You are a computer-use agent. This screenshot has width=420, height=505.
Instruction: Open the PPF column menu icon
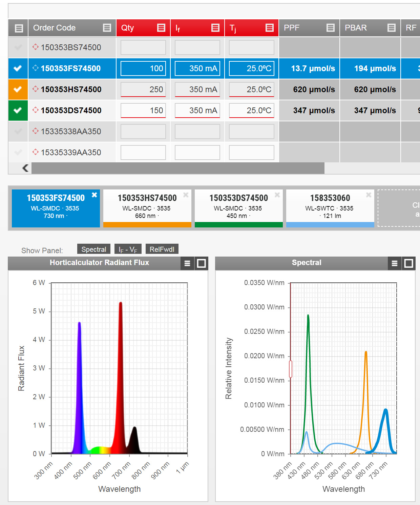331,28
